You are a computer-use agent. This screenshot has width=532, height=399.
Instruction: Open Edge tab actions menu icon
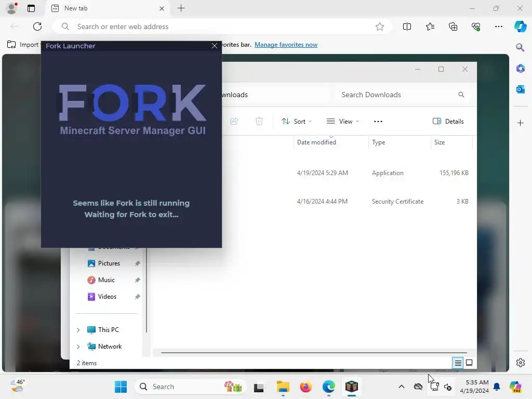click(x=31, y=8)
